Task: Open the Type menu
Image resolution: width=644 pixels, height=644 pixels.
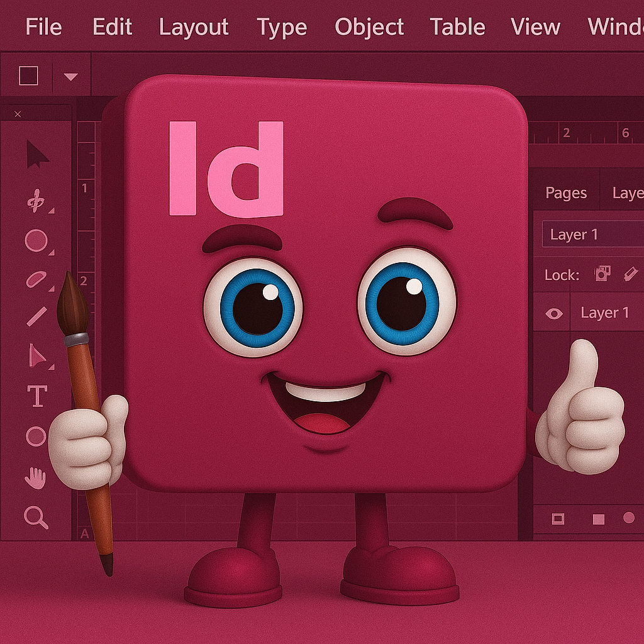Action: [282, 28]
